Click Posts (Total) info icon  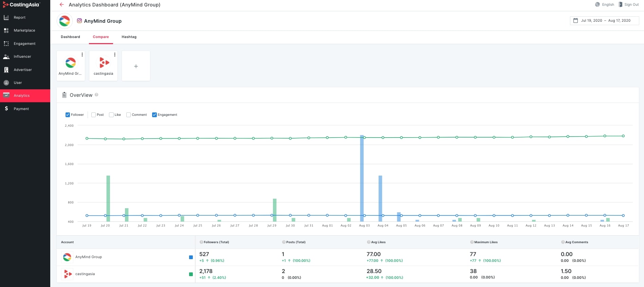click(284, 242)
